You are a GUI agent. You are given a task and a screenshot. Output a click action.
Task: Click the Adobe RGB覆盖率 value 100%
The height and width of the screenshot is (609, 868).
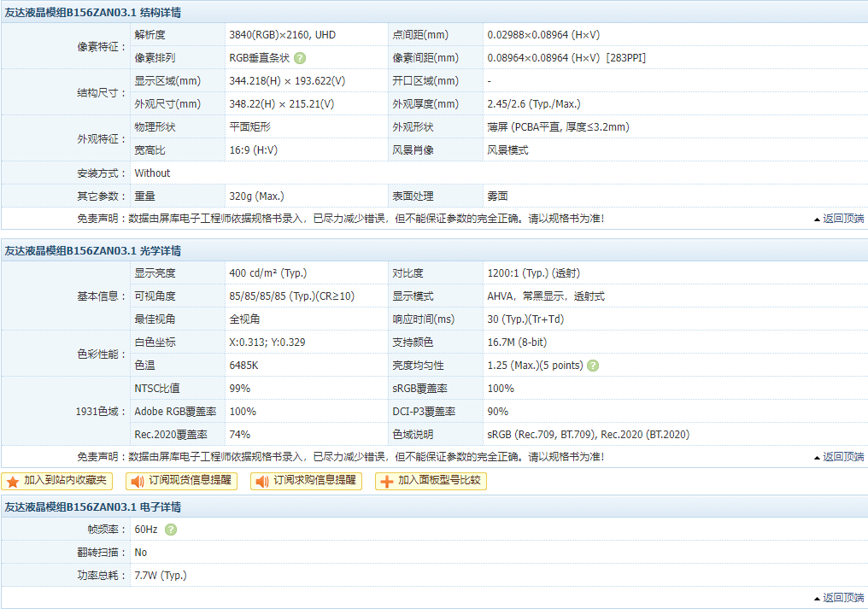pyautogui.click(x=243, y=412)
